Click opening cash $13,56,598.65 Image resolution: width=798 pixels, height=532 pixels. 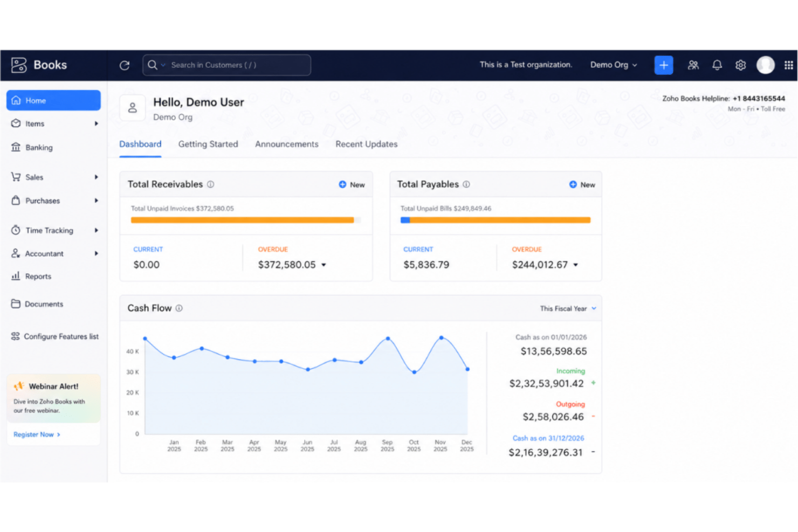click(554, 351)
